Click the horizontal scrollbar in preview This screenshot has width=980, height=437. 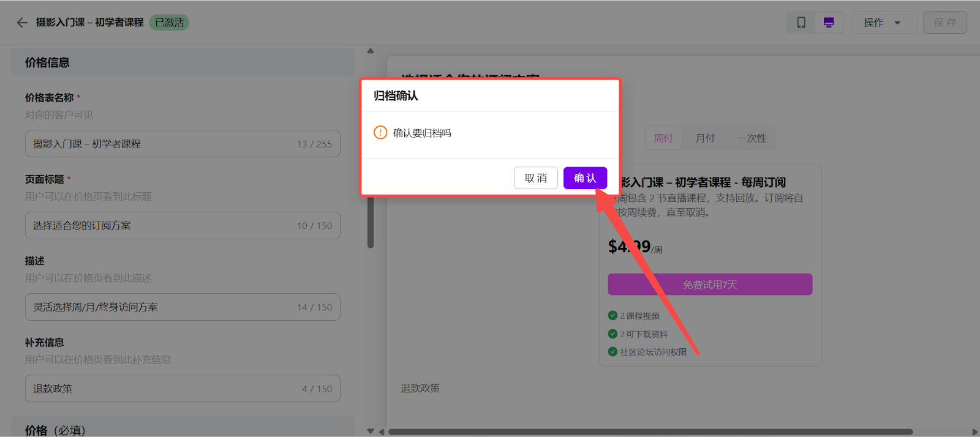(x=649, y=431)
